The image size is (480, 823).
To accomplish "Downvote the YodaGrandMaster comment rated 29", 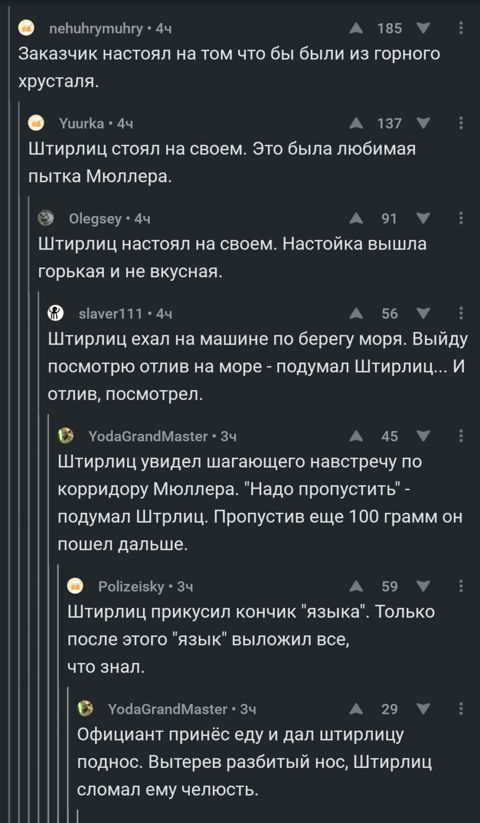I will point(423,709).
